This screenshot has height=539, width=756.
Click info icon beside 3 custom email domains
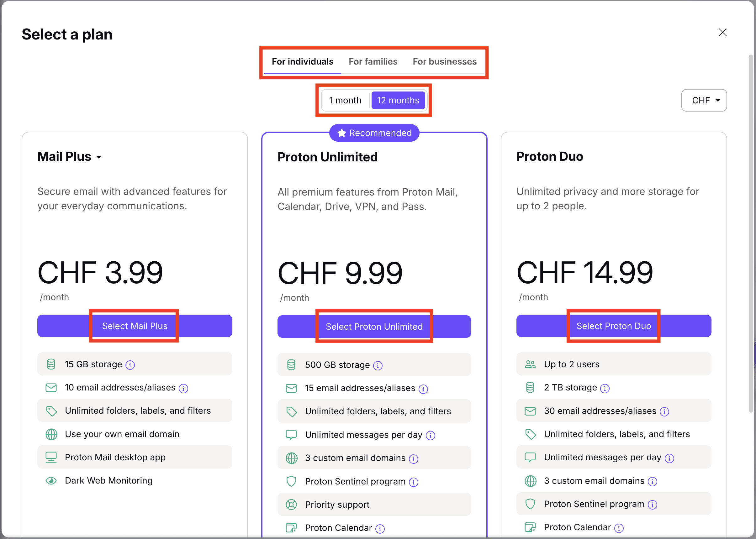coord(413,459)
